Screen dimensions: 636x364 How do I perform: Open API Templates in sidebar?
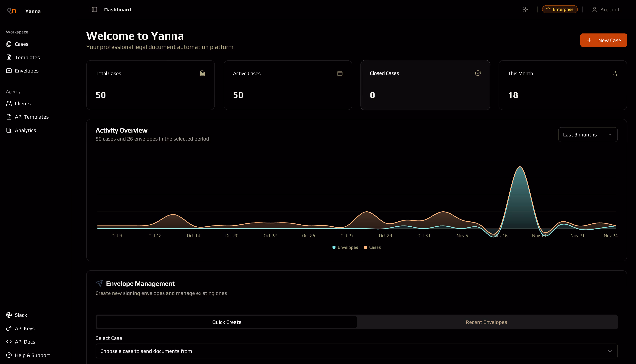coord(31,117)
